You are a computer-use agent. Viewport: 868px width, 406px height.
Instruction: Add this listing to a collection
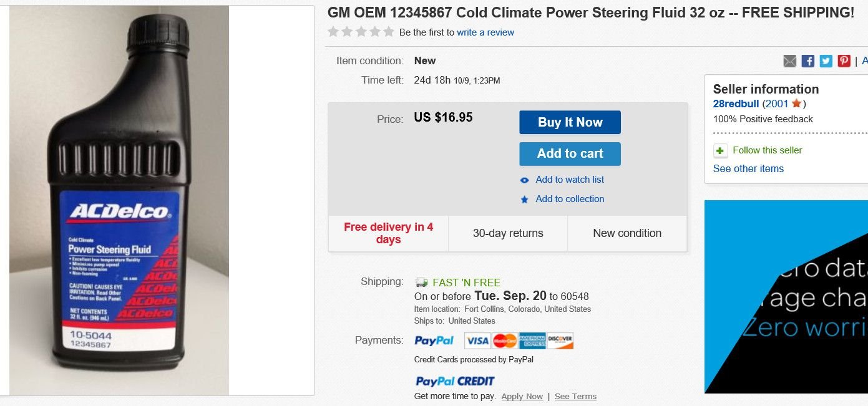(x=570, y=199)
